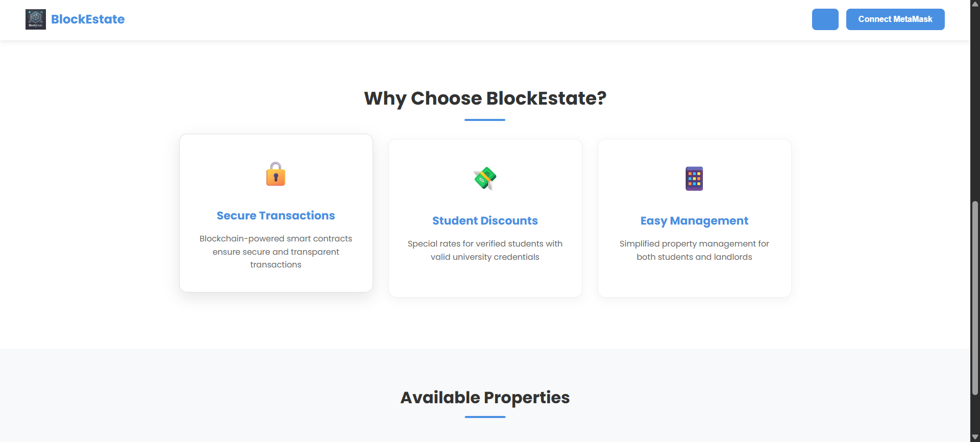Click the "Why Choose BlockEstate?" heading
Screen dimensions: 980x442
pos(485,98)
